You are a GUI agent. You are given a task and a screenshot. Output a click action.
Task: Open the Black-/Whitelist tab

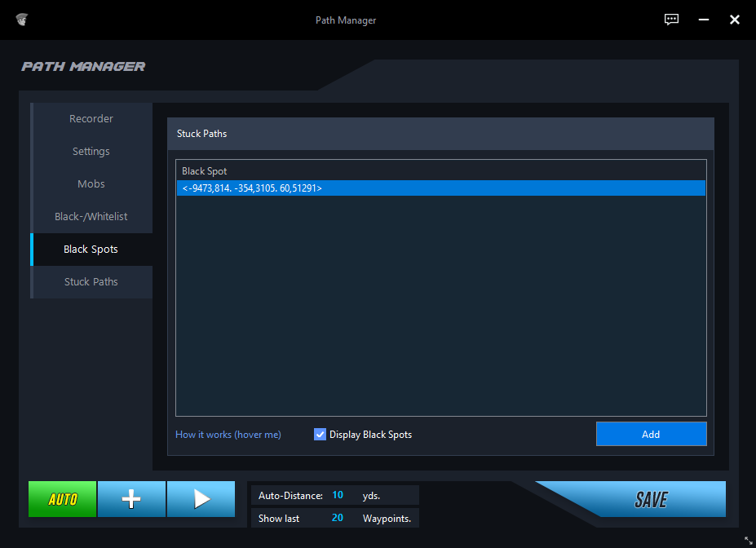pos(91,217)
